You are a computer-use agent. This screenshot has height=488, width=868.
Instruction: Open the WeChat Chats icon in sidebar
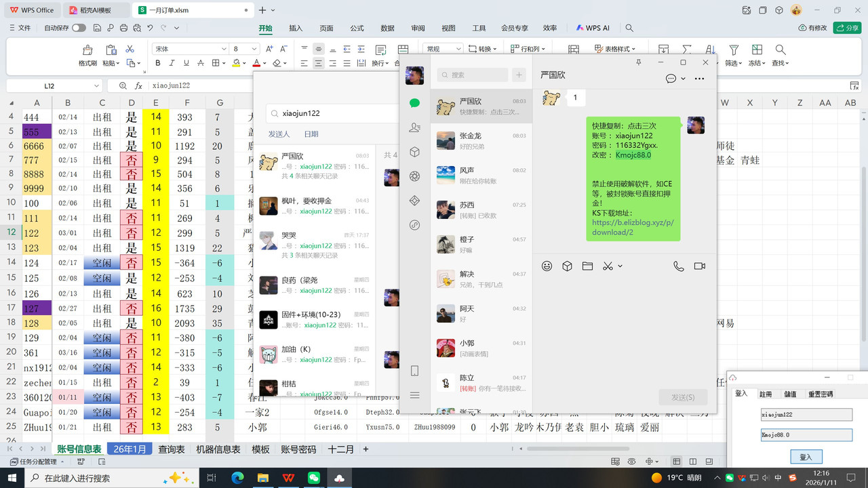point(414,103)
